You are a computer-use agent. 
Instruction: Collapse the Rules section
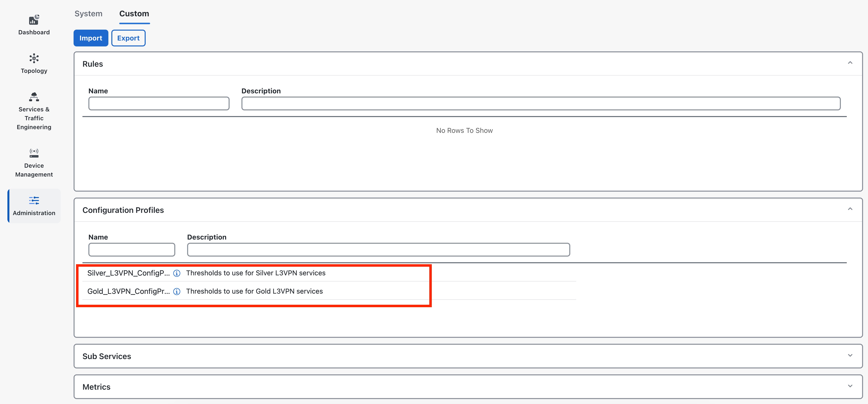[x=850, y=62]
